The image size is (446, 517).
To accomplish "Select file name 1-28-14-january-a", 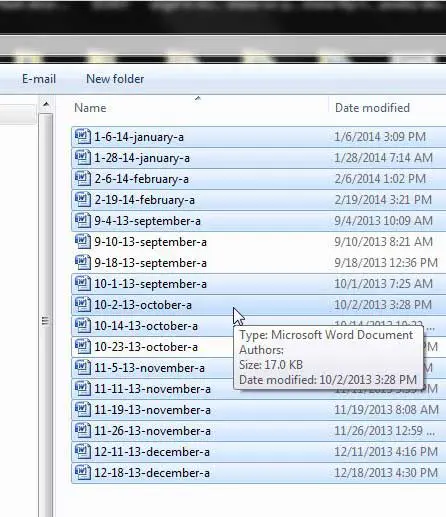I will click(x=142, y=158).
